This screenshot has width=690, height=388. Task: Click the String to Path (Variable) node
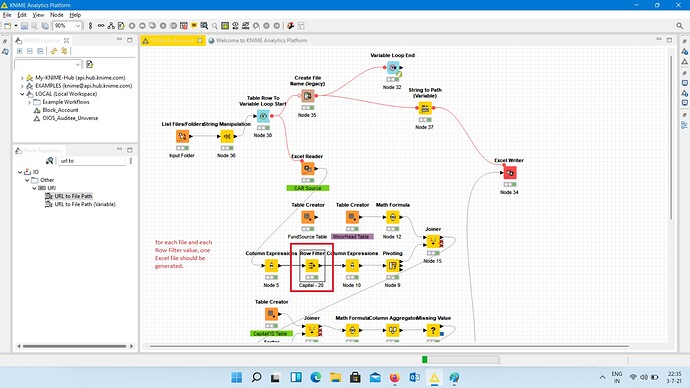(x=425, y=108)
